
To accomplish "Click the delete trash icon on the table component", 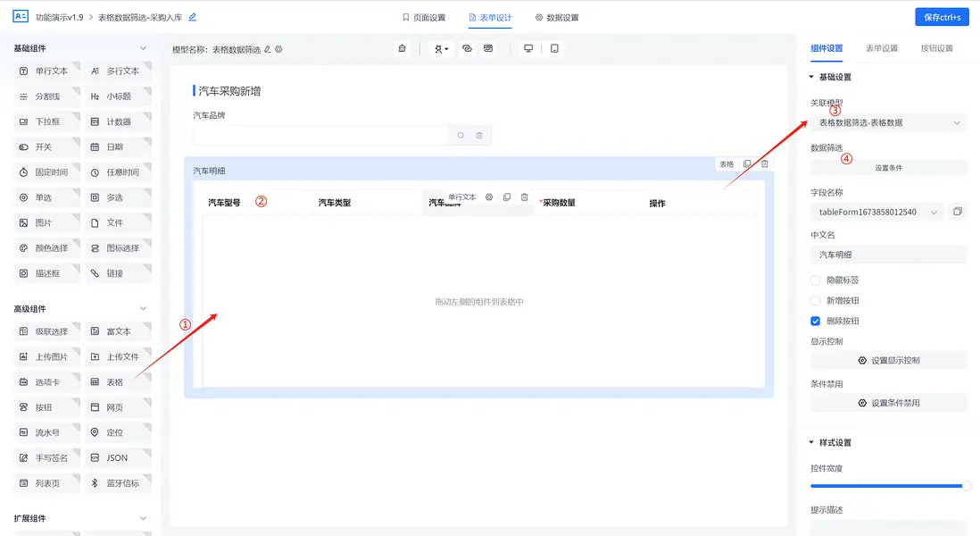I will coord(765,163).
